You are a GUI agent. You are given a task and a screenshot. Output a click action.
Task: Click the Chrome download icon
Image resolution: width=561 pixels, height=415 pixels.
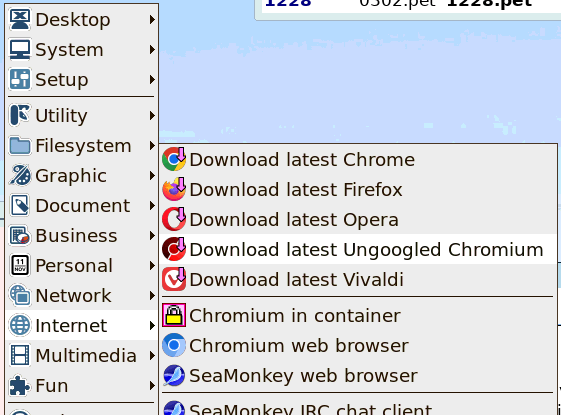[x=174, y=159]
